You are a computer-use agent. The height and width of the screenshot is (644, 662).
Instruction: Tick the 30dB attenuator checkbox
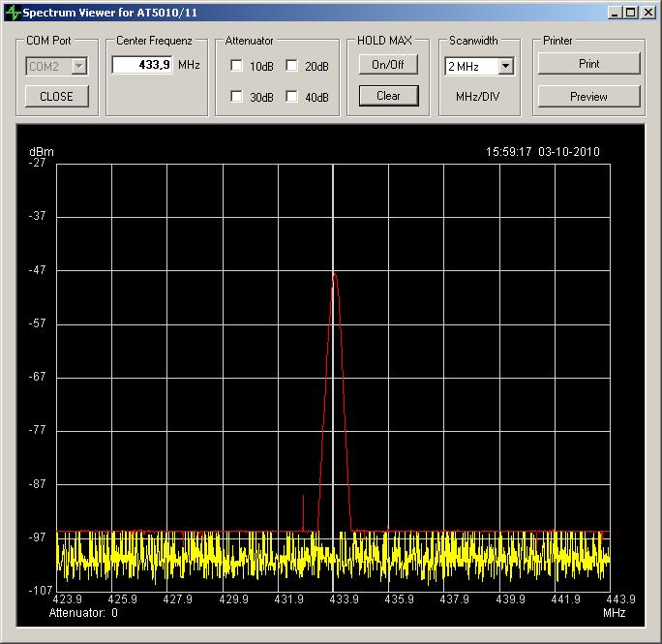coord(236,97)
